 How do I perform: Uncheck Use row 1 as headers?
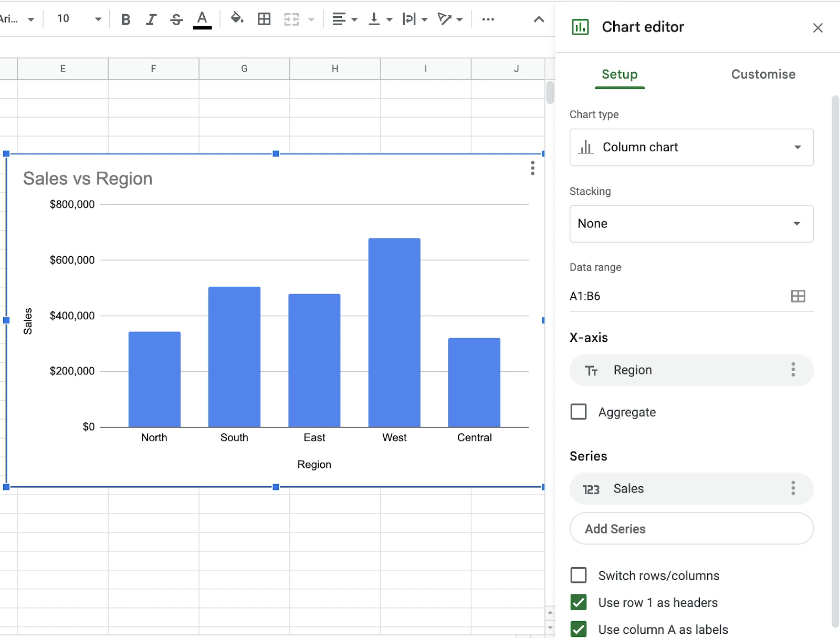[579, 602]
